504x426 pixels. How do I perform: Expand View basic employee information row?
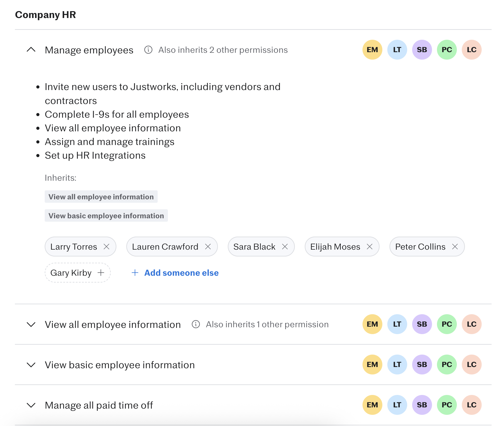click(31, 365)
